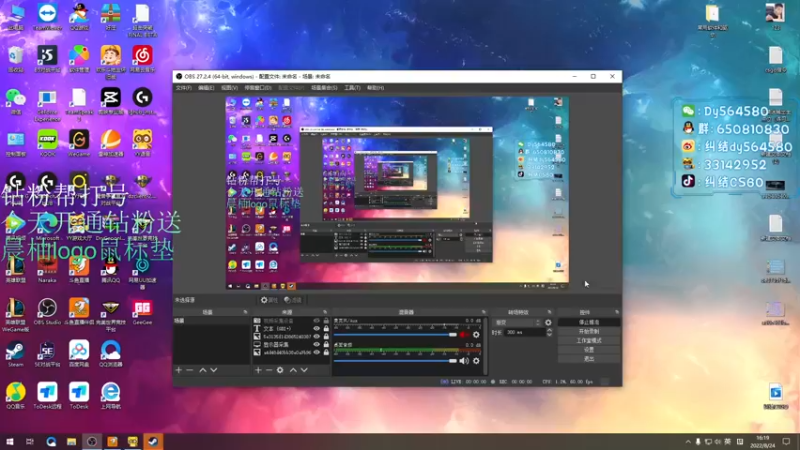Move scene up with arrow icon
This screenshot has width=800, height=450.
pos(203,370)
